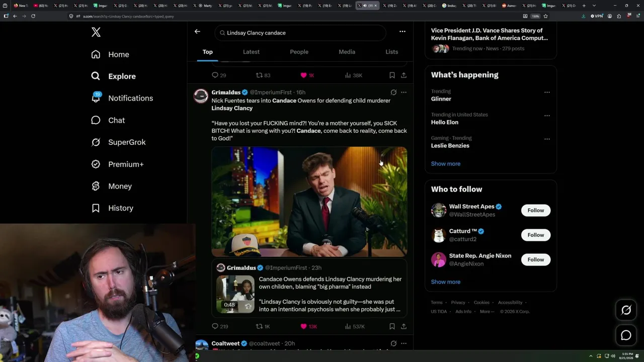Open the quoted video thumbnail marked 0:48

[235, 294]
